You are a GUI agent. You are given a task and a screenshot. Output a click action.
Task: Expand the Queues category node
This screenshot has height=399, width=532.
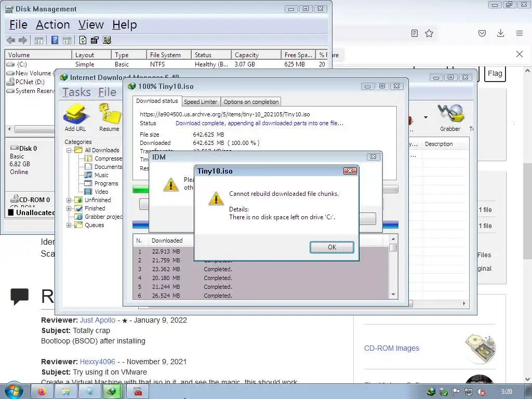pyautogui.click(x=69, y=225)
